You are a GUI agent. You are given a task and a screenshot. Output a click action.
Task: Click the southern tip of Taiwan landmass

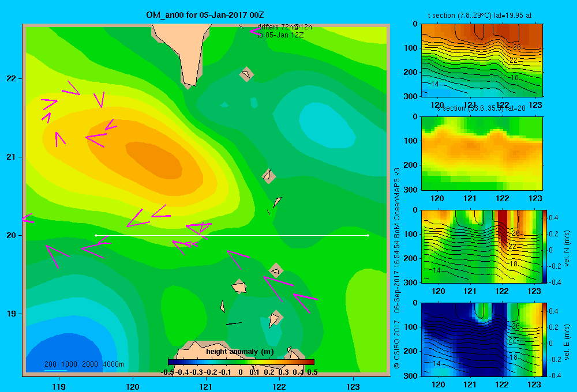point(189,83)
